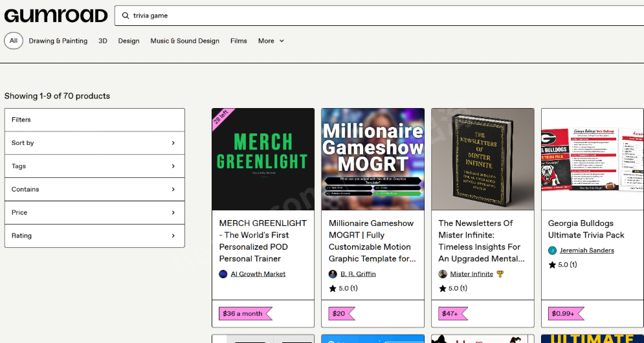Visit B. R. Griffin seller page
Viewport: 644px width, 343px height.
pos(358,274)
